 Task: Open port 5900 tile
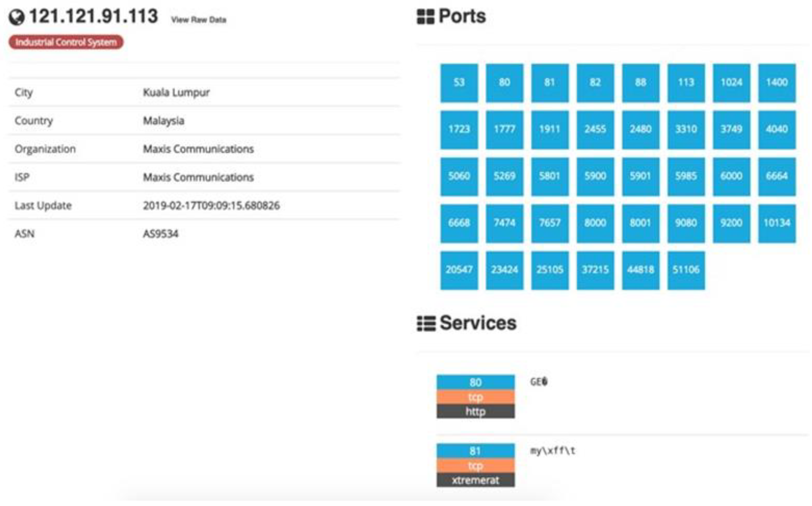click(x=595, y=176)
